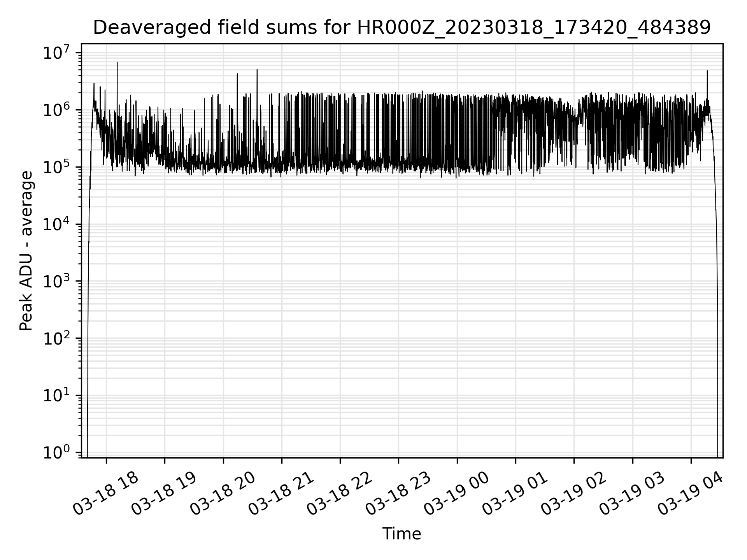Click the y-axis label 'Peak ADU - average'
The image size is (747, 560).
coord(26,251)
